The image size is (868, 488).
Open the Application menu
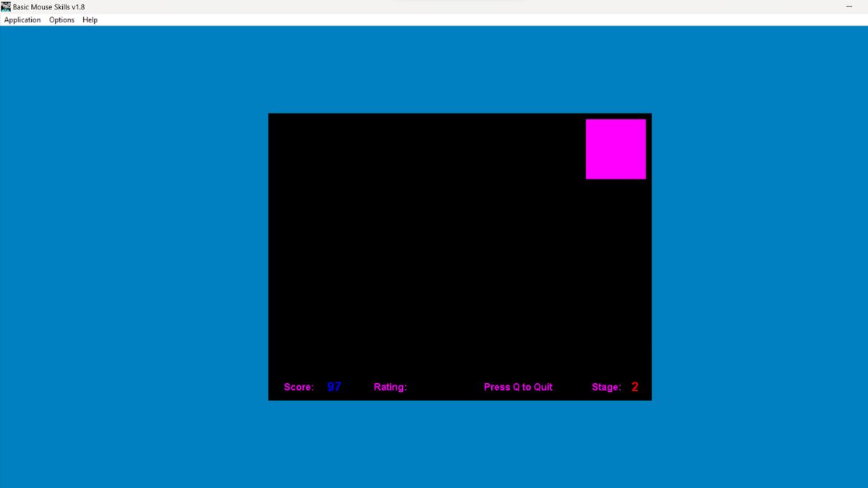click(22, 20)
